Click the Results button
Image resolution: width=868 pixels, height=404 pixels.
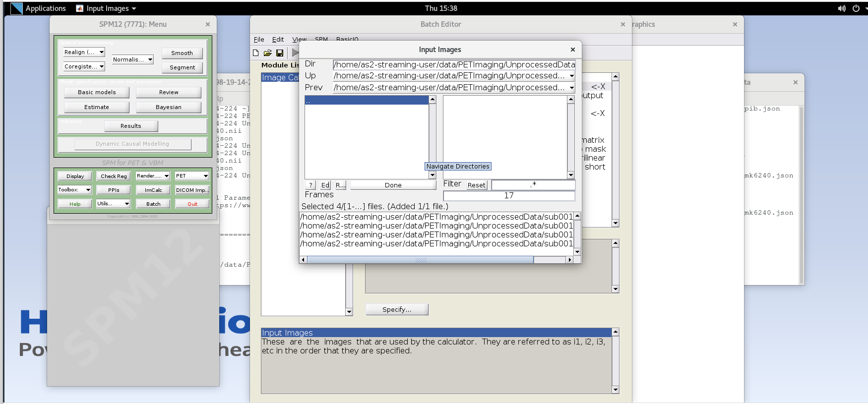131,126
